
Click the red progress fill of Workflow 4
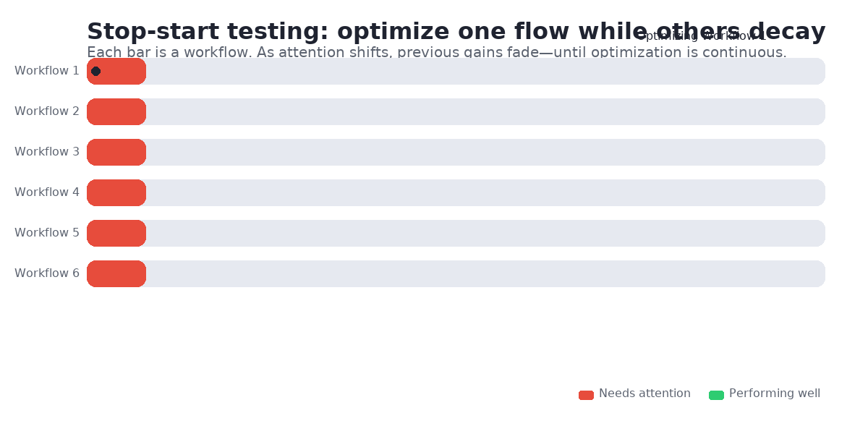116,192
